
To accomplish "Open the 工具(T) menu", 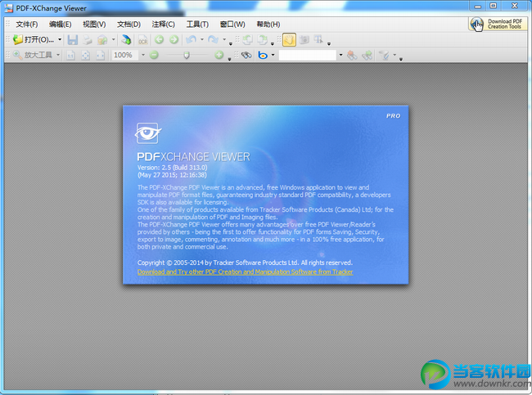I will (197, 25).
